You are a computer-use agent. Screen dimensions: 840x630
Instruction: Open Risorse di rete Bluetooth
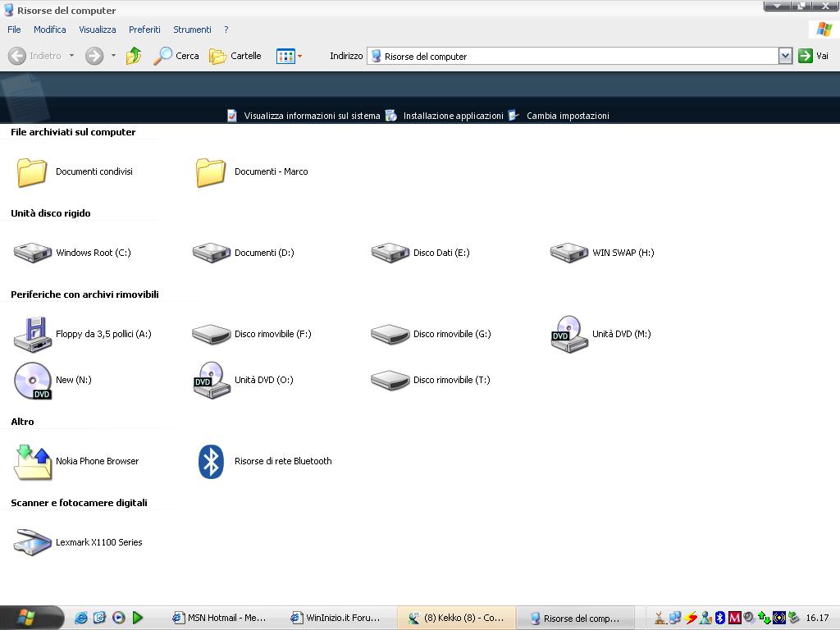pos(212,461)
